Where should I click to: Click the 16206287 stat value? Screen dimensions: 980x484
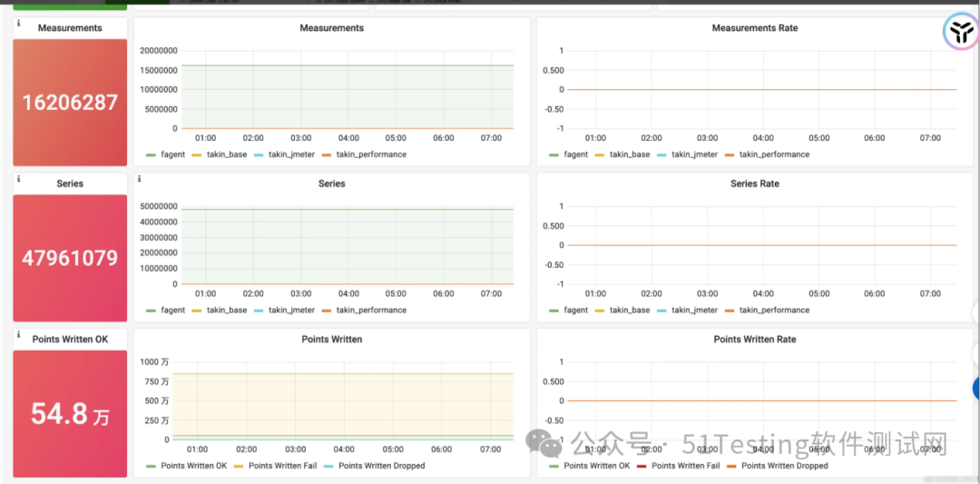[x=70, y=103]
